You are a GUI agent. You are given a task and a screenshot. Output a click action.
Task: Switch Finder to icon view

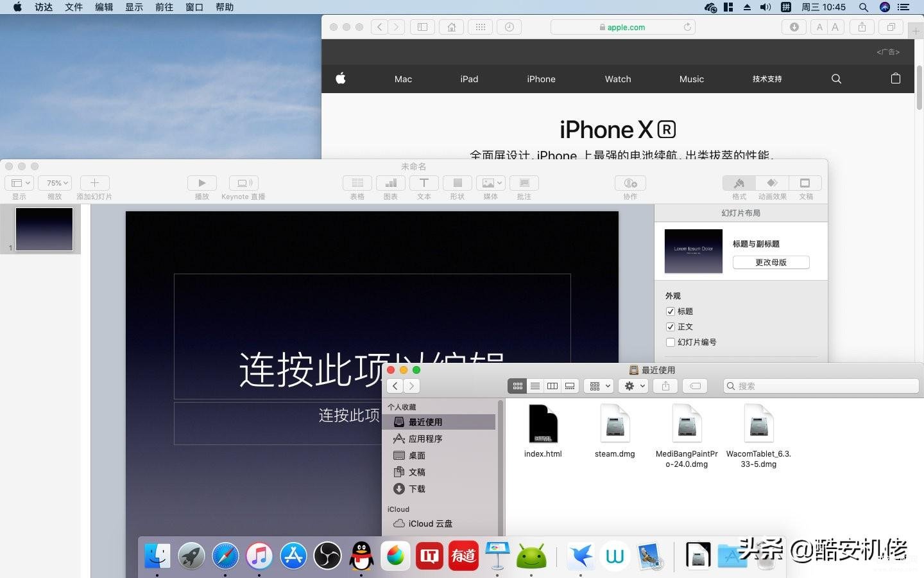pyautogui.click(x=517, y=386)
